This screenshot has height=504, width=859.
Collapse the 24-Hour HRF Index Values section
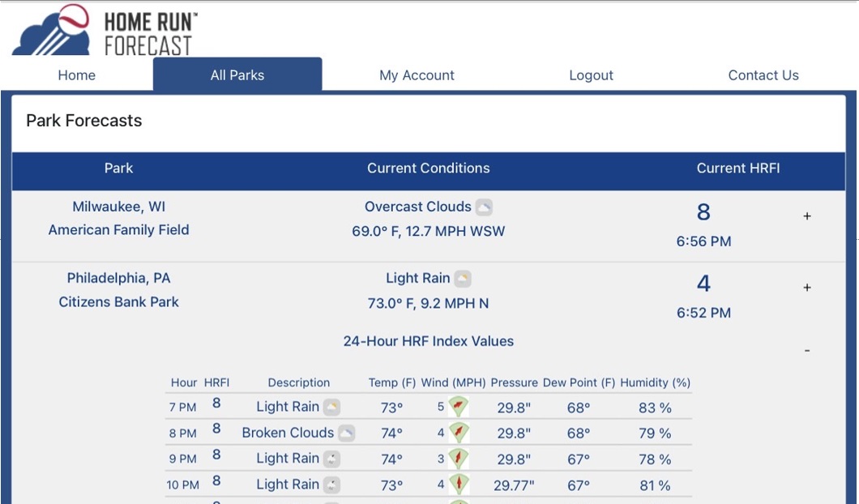point(807,351)
